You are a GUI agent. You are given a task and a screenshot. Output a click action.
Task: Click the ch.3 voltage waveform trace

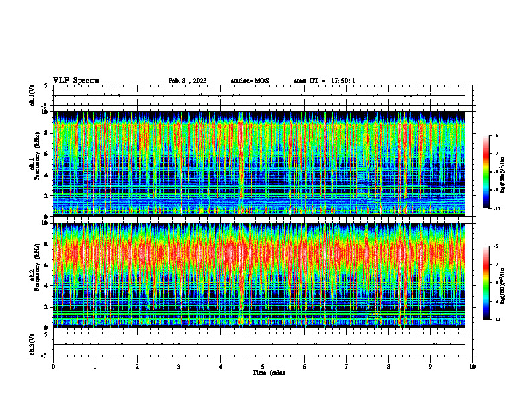(259, 345)
